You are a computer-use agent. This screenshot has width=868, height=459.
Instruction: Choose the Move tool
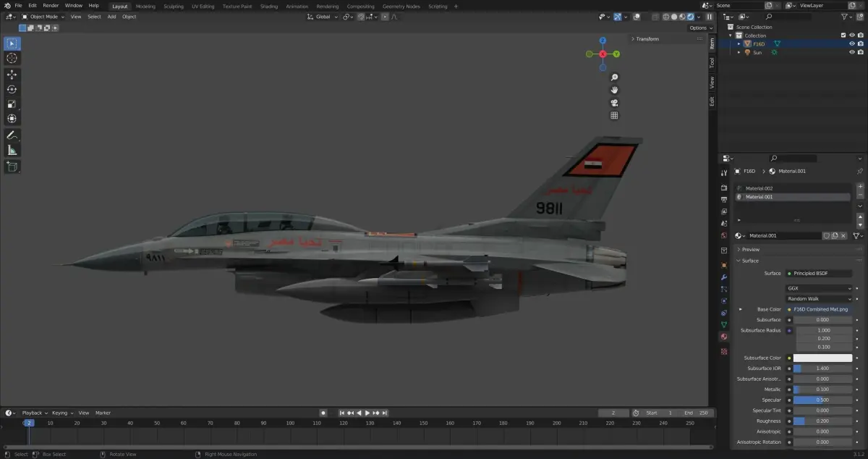[x=12, y=75]
